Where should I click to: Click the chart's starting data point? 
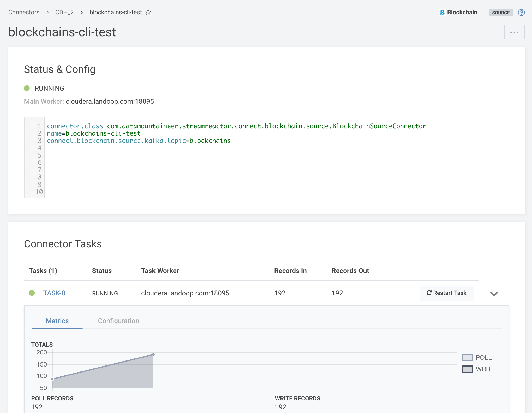(52, 379)
